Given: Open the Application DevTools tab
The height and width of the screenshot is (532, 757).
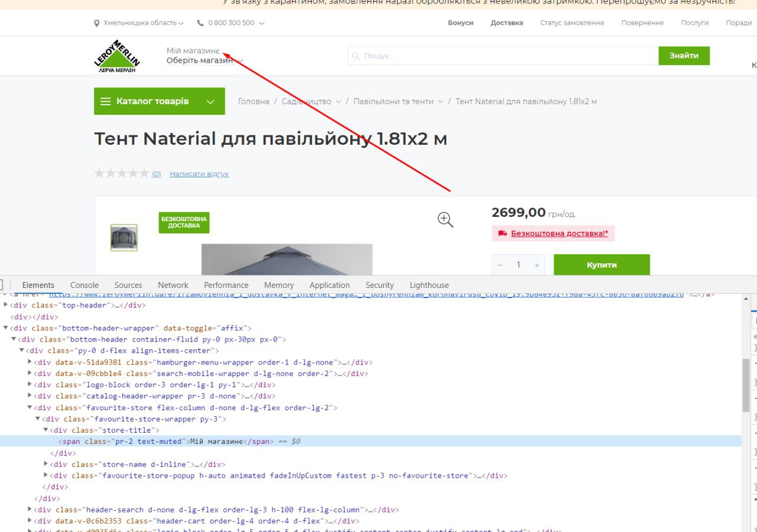Looking at the screenshot, I should click(329, 285).
